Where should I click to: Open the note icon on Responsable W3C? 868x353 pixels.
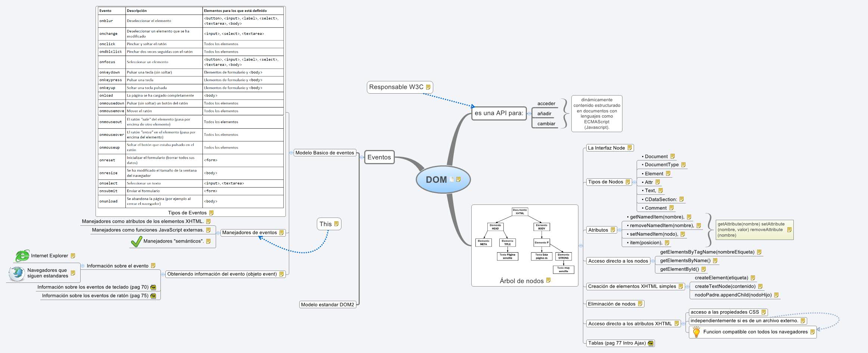click(428, 87)
